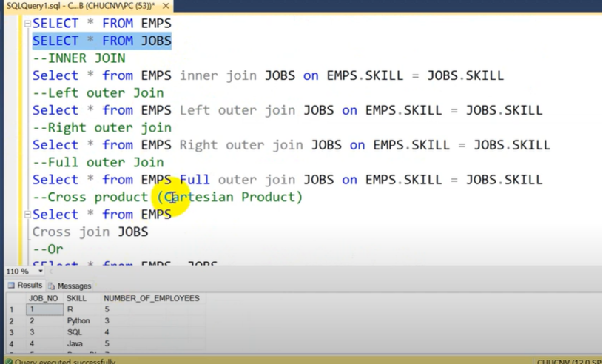
Task: Click the Java cell in SKILL column
Action: tap(76, 344)
